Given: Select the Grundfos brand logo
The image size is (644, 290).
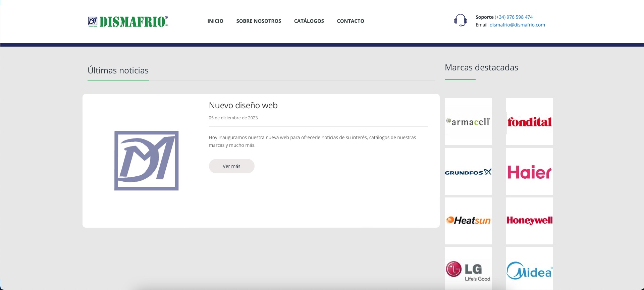Looking at the screenshot, I should [468, 172].
